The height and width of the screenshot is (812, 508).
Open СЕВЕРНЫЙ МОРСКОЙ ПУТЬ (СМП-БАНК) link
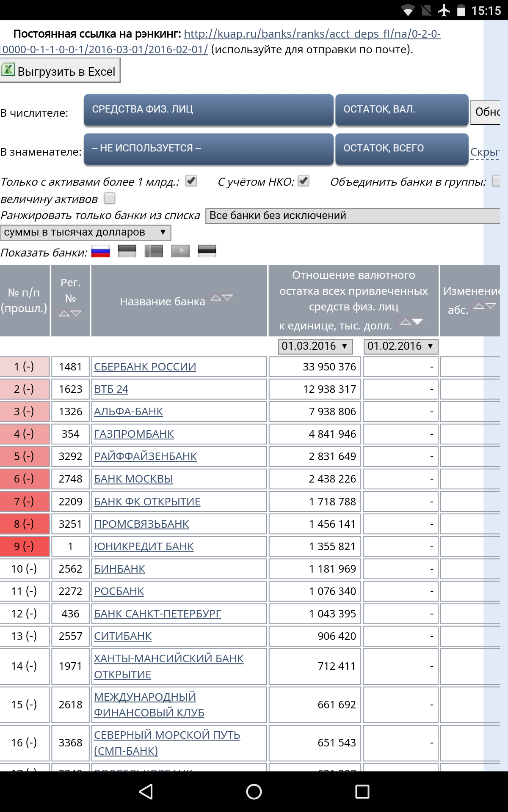coord(167,743)
